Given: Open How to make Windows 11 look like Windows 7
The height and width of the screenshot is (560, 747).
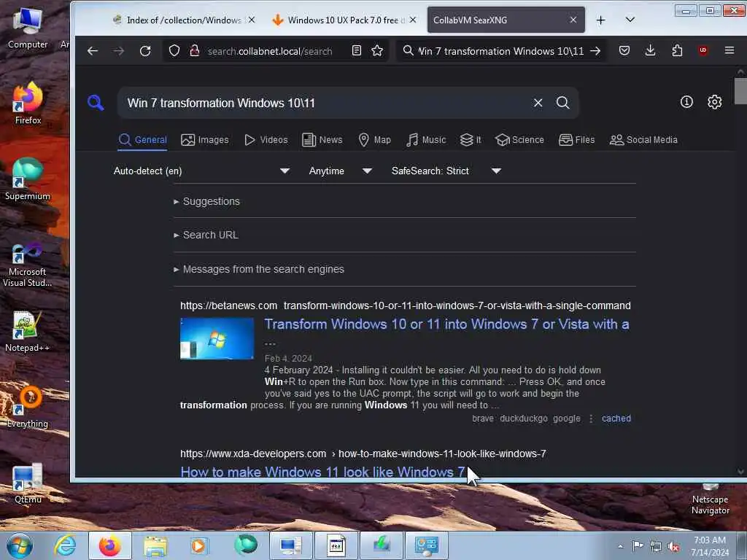Looking at the screenshot, I should tap(323, 472).
